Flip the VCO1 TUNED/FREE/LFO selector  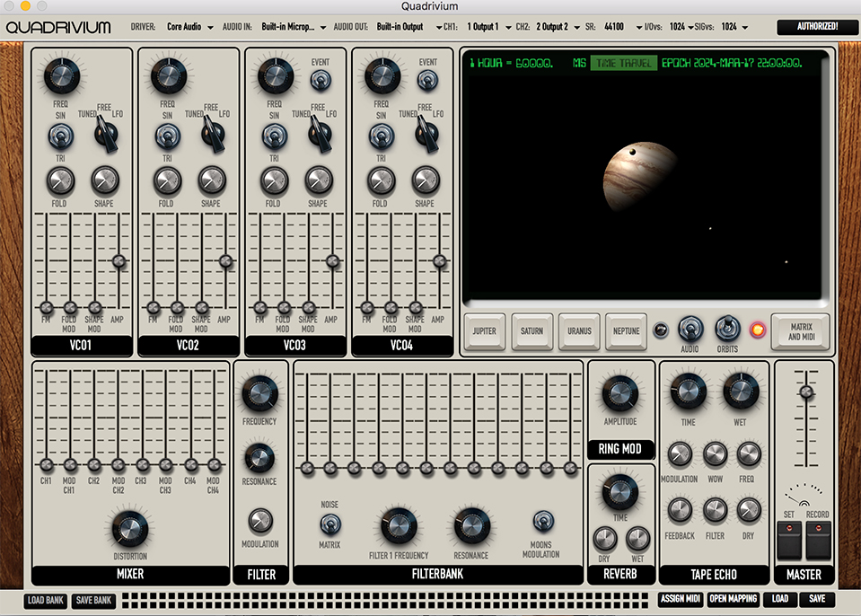(x=106, y=134)
